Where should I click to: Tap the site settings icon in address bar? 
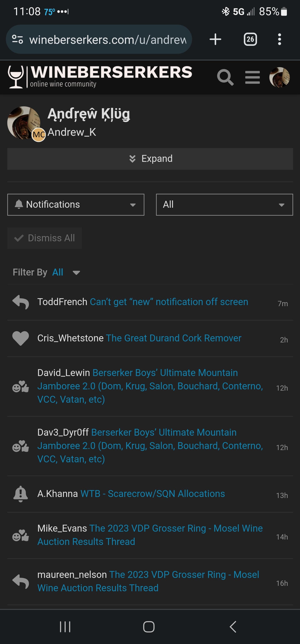point(17,39)
